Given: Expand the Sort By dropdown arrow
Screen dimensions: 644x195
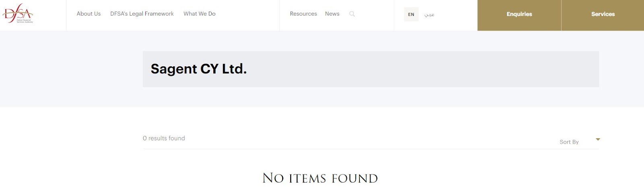Looking at the screenshot, I should [598, 140].
